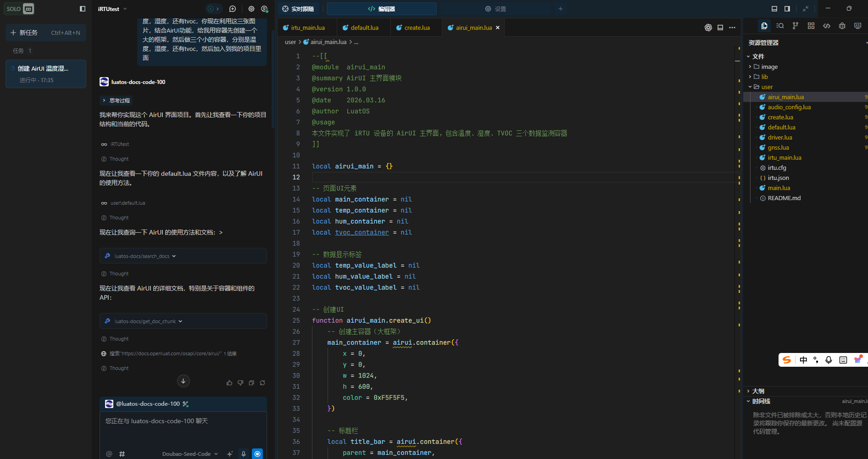Stop generation with the blue stop button
868x459 pixels.
pos(258,454)
